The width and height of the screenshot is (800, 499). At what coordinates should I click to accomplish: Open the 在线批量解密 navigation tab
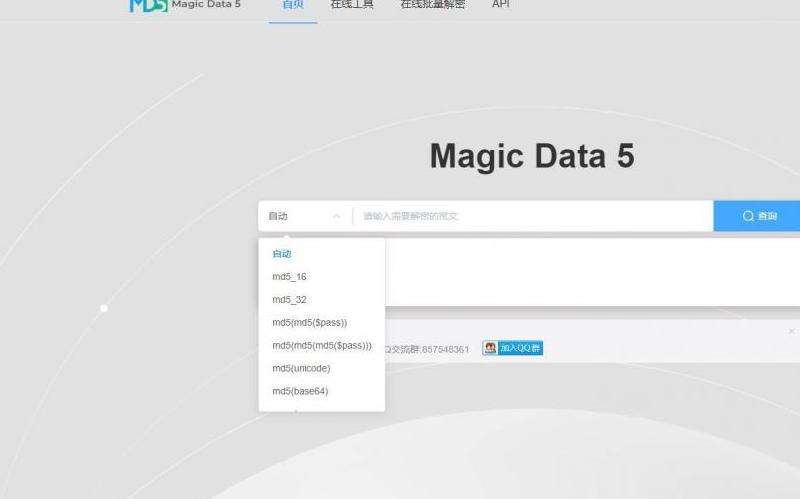point(433,5)
